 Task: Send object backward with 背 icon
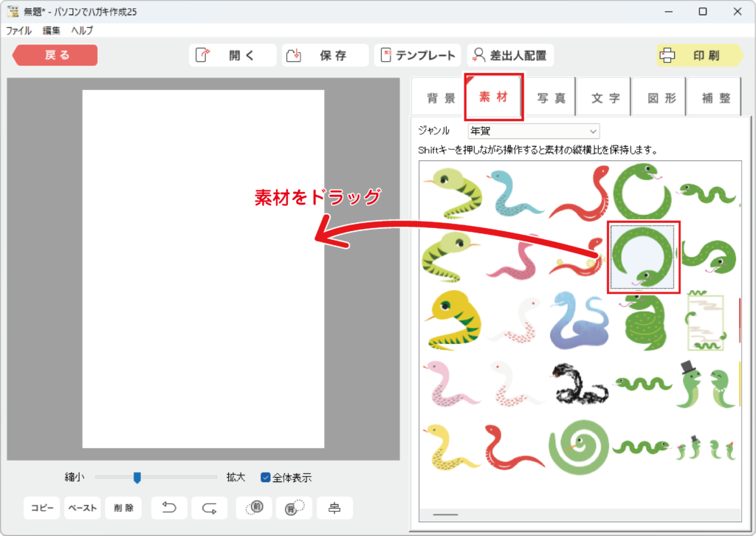tap(294, 507)
